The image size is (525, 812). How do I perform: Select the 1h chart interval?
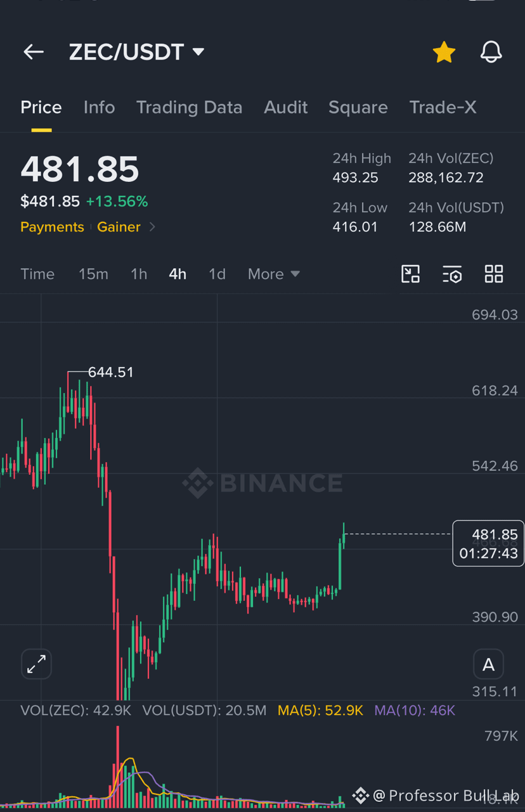[139, 274]
